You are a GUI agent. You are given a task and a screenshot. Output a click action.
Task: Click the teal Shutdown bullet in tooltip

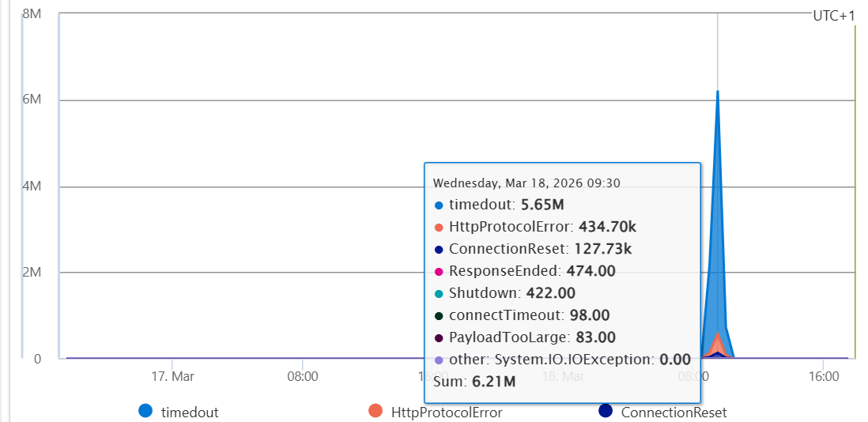[x=439, y=293]
